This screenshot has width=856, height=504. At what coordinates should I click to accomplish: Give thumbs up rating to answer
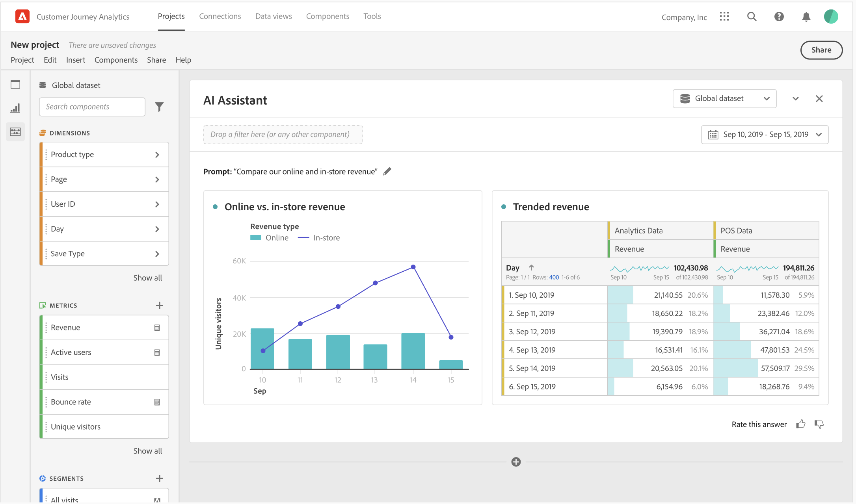(800, 424)
